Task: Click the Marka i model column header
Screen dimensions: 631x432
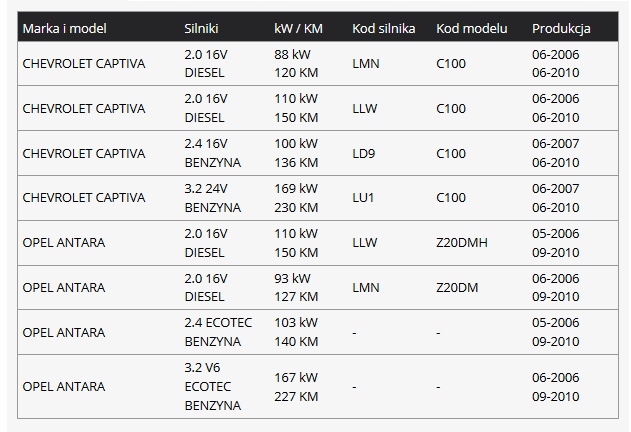Action: point(64,29)
